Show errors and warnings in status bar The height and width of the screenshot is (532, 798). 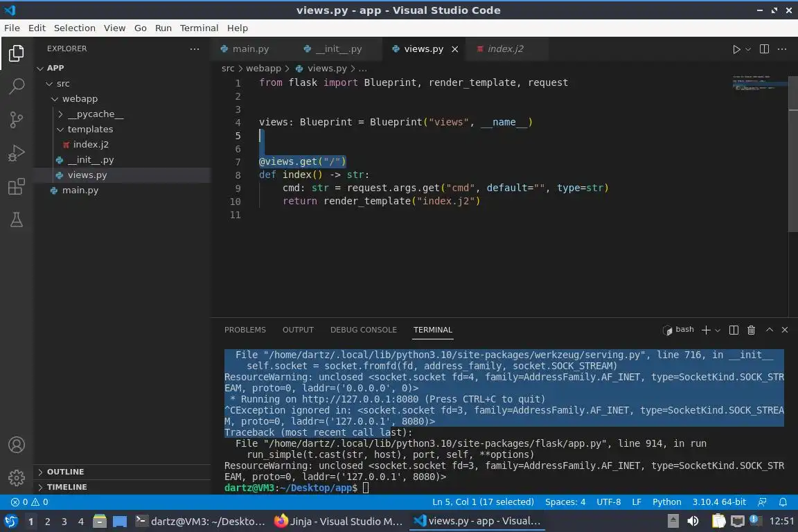click(29, 502)
